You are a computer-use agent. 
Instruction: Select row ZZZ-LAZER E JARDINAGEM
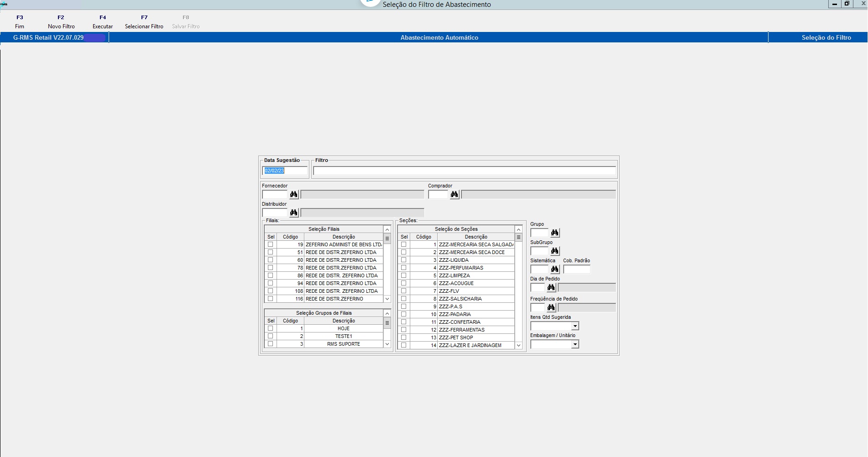456,345
